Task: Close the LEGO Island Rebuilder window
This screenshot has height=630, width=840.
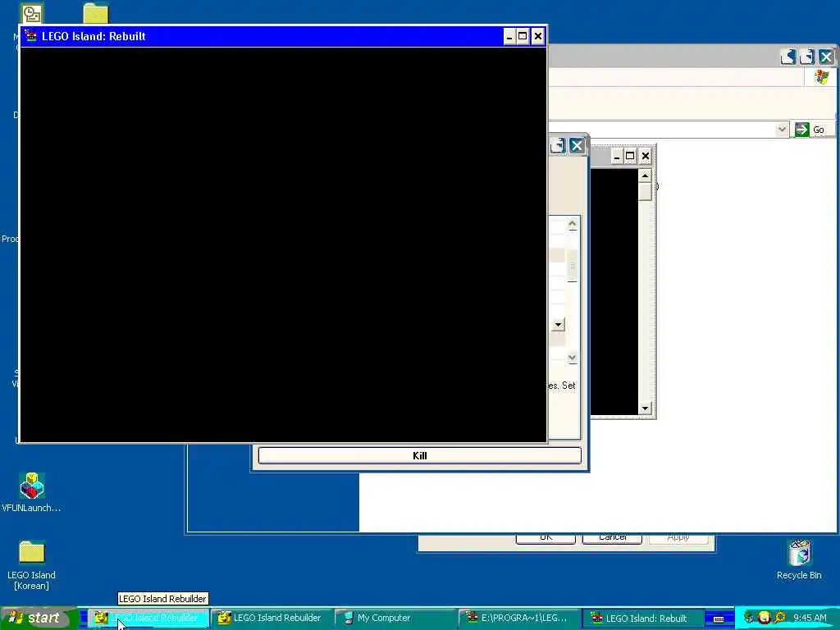Action: (x=577, y=146)
